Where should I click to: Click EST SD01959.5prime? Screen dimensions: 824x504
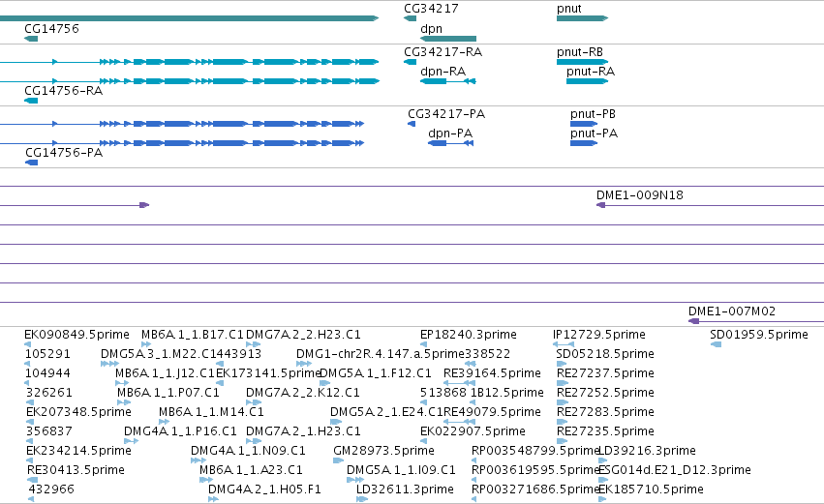tap(759, 335)
